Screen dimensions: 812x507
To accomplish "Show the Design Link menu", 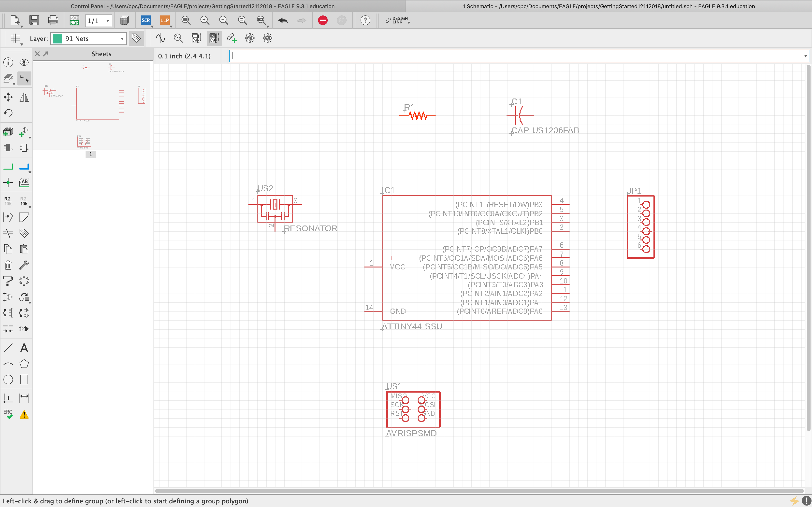I will pos(398,20).
